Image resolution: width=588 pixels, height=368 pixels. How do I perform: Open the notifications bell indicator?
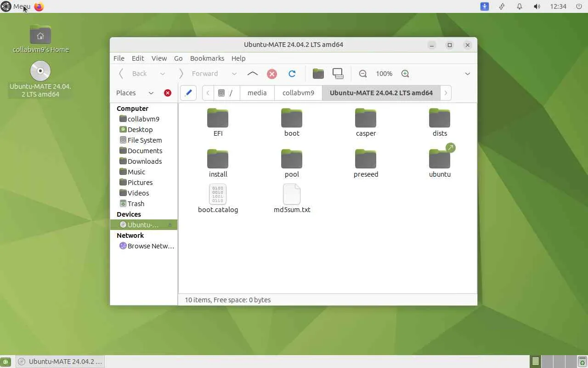click(519, 6)
